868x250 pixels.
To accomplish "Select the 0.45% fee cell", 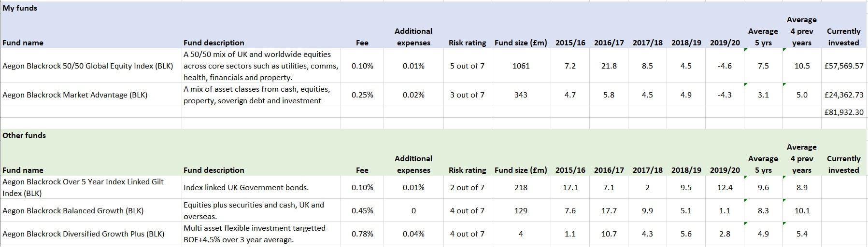I will click(362, 211).
